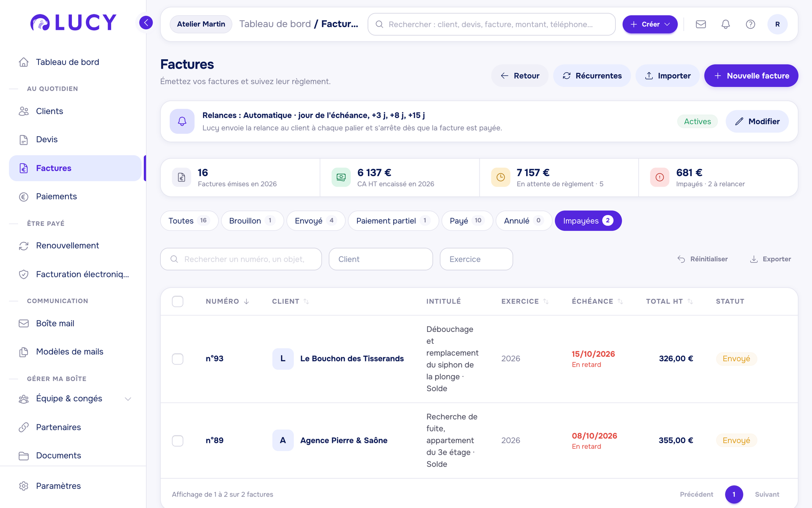
Task: Click the Récurrentes button
Action: tap(592, 76)
